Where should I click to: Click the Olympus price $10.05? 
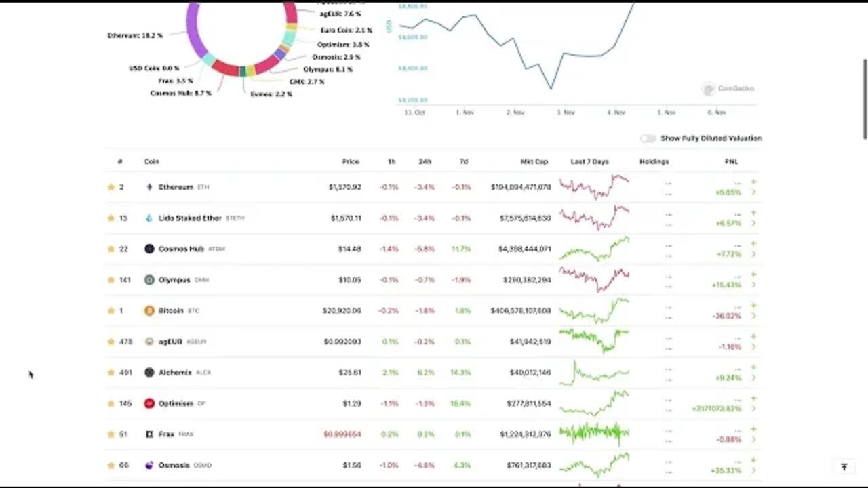point(350,280)
